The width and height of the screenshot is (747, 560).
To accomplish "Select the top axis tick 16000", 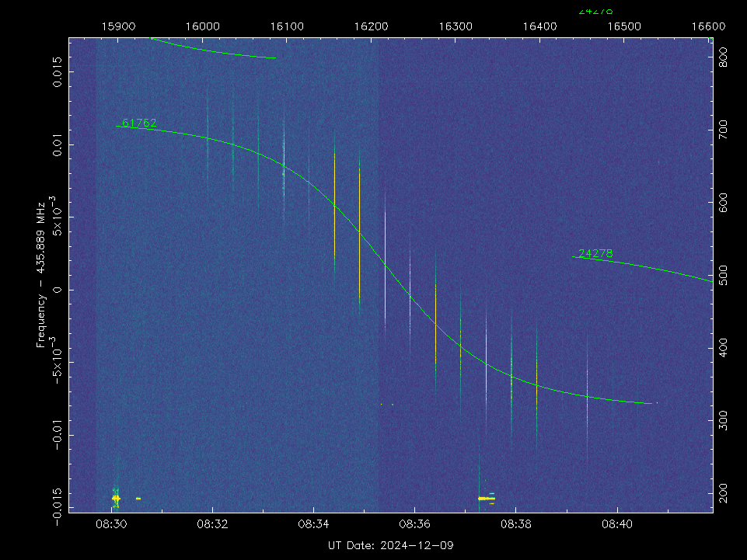I will [202, 26].
